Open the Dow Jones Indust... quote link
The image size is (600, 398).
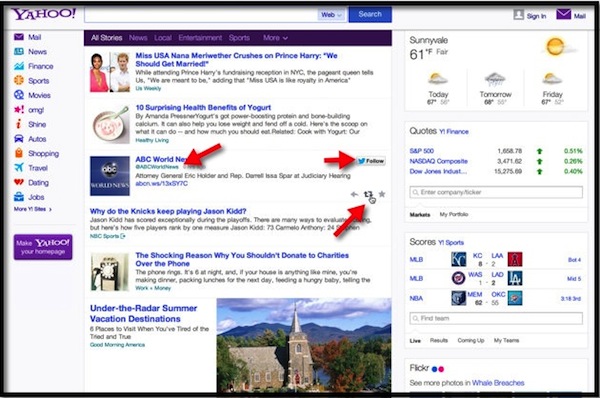pos(438,171)
